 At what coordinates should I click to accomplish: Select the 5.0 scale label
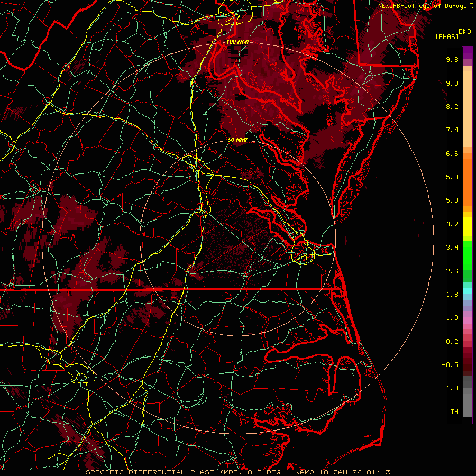(x=452, y=200)
